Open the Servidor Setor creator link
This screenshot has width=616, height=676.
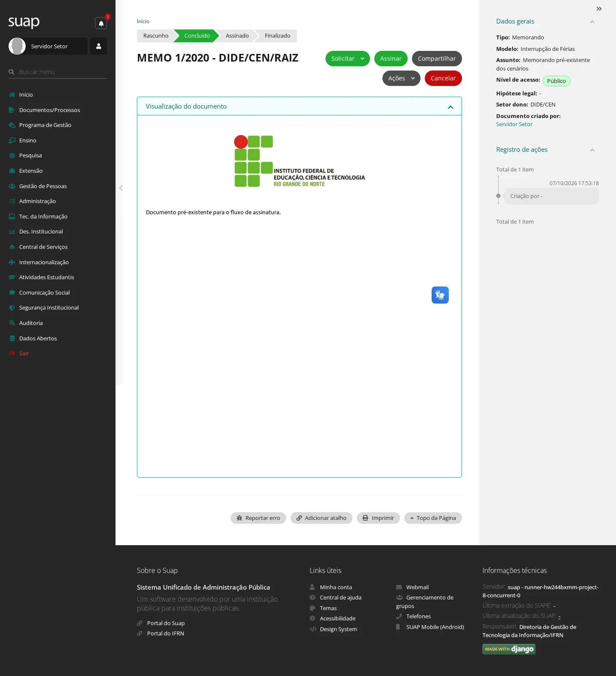(514, 124)
